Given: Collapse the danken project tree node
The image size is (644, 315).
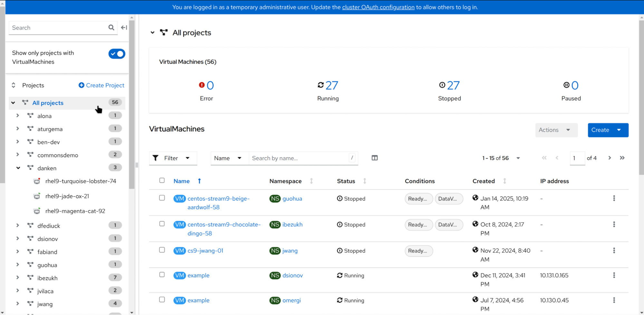Looking at the screenshot, I should point(18,168).
